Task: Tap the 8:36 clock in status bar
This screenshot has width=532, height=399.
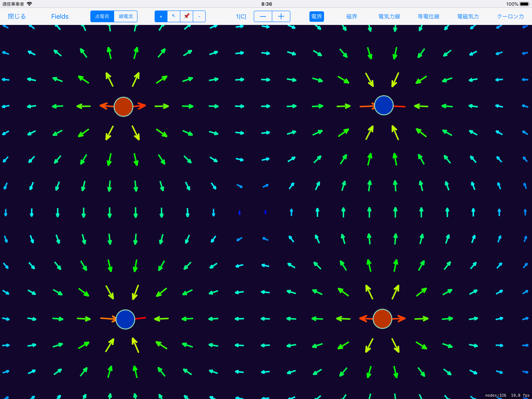Action: (266, 4)
